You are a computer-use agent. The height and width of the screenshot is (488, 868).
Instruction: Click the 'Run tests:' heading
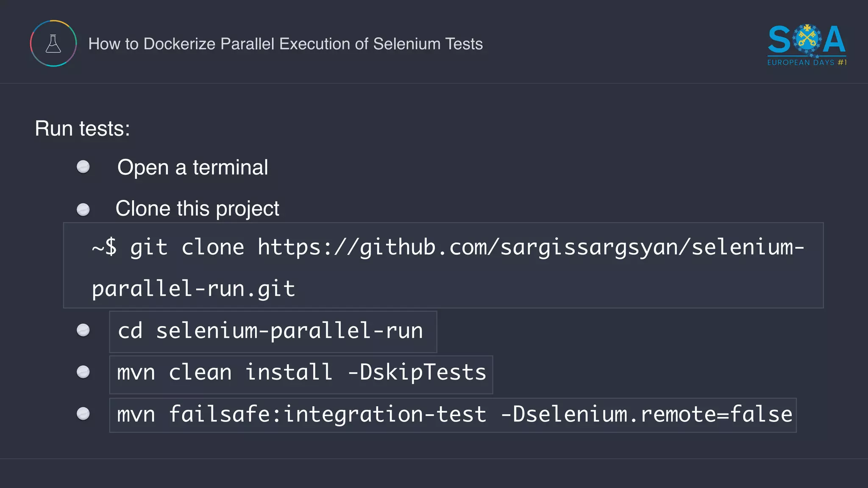[x=82, y=128]
